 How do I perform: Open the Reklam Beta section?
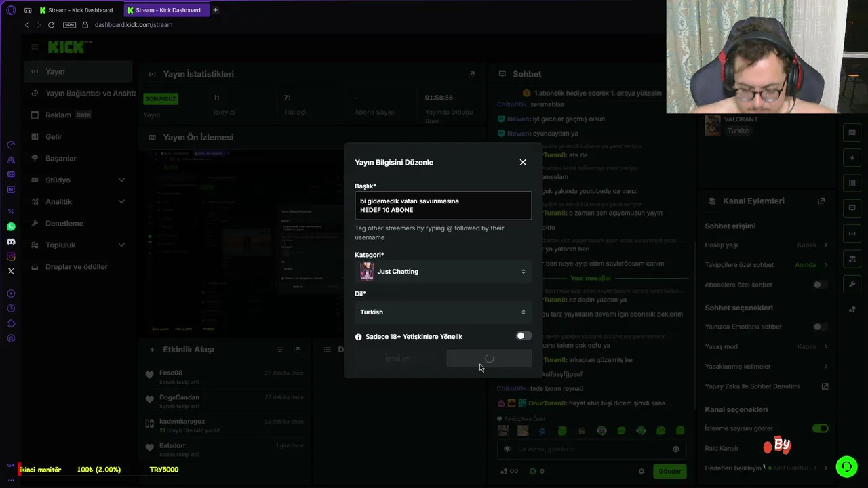pyautogui.click(x=78, y=115)
